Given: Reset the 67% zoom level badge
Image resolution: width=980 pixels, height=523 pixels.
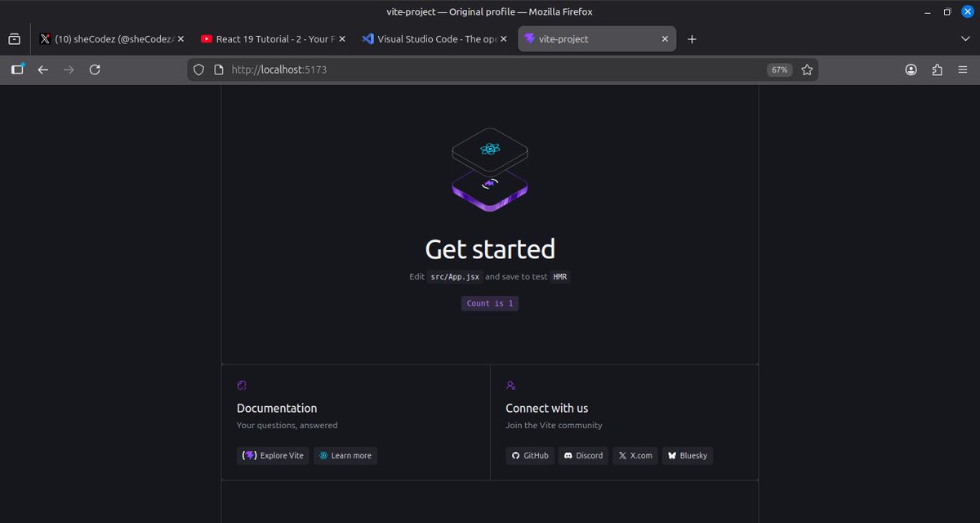Looking at the screenshot, I should click(779, 69).
